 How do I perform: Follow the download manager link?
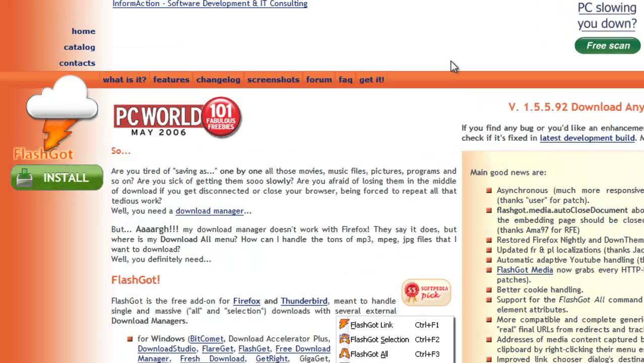pyautogui.click(x=210, y=211)
